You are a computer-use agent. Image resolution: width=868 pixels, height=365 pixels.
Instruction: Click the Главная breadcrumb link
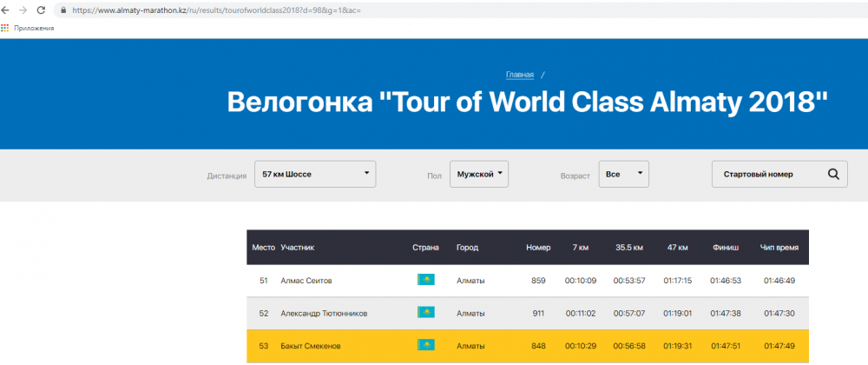518,76
